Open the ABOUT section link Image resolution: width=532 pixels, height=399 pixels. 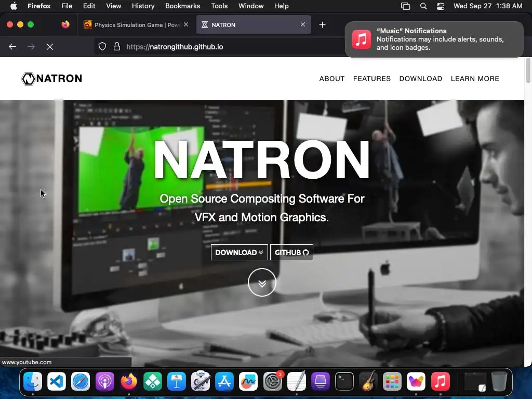coord(332,79)
